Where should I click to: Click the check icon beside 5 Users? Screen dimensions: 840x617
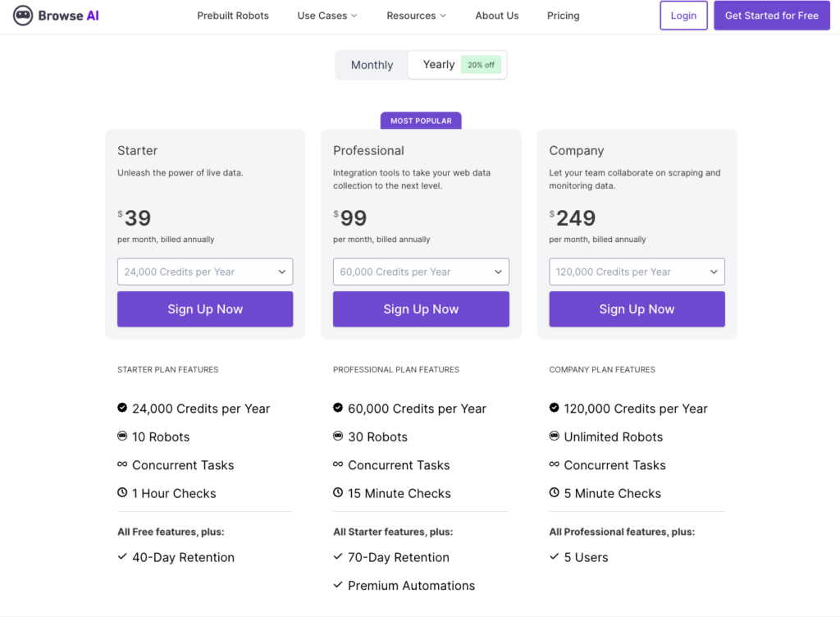click(554, 556)
